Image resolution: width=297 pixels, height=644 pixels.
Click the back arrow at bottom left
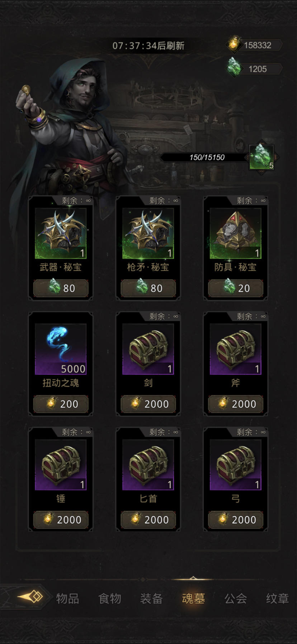(x=30, y=597)
